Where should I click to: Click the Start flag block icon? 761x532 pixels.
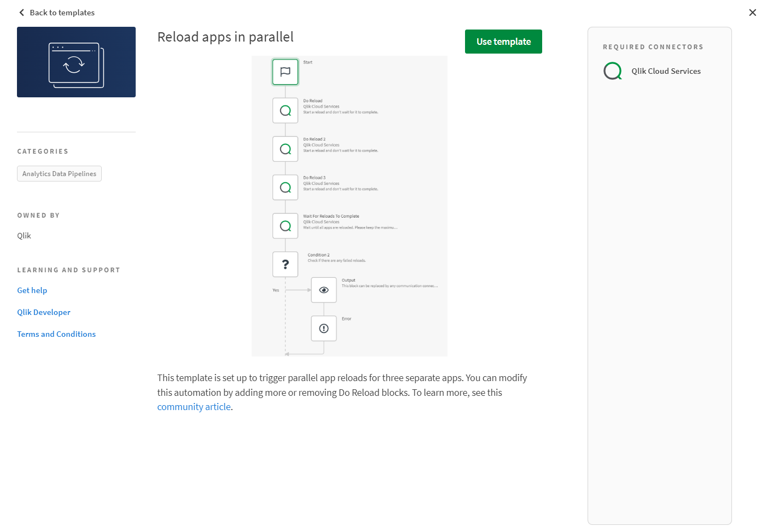click(x=285, y=72)
